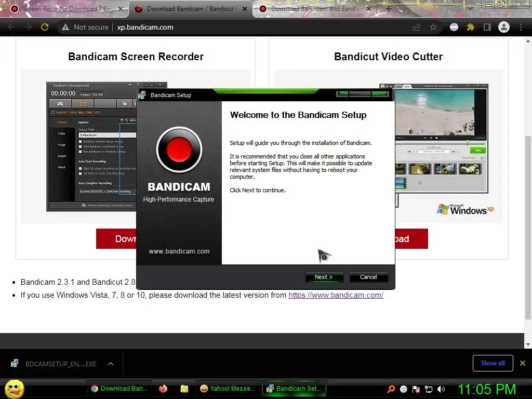Cancel the Bandicam Setup wizard

pyautogui.click(x=368, y=277)
